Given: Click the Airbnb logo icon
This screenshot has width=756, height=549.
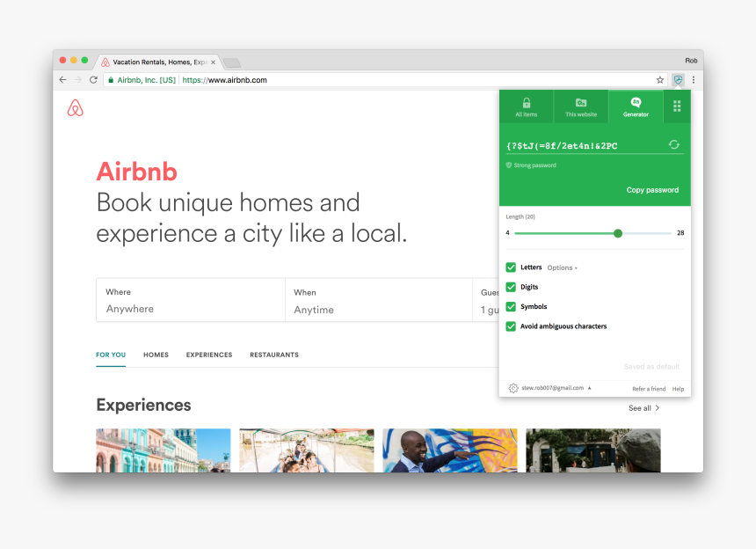Looking at the screenshot, I should coord(76,108).
